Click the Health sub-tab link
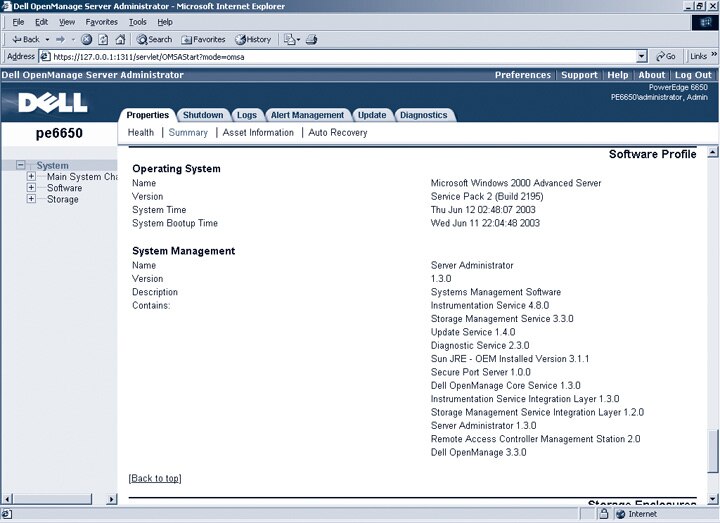Viewport: 720px width, 523px height. 141,132
